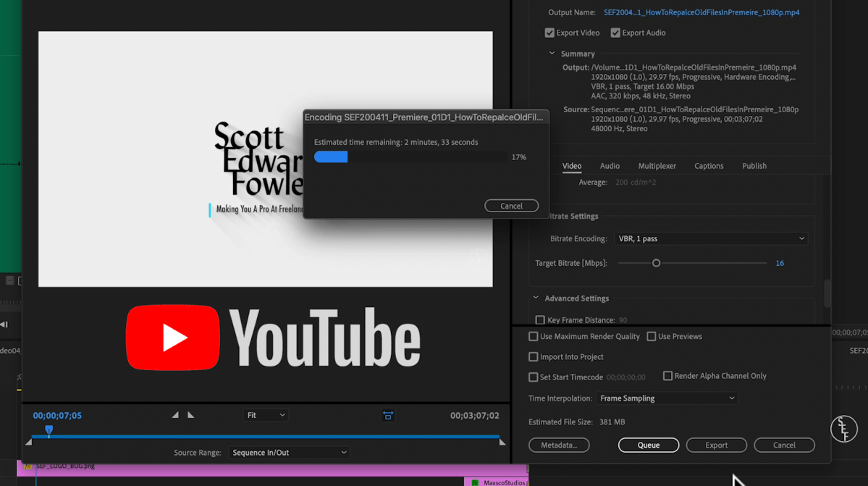868x486 pixels.
Task: Enable Use Maximum Render Quality
Action: point(533,336)
